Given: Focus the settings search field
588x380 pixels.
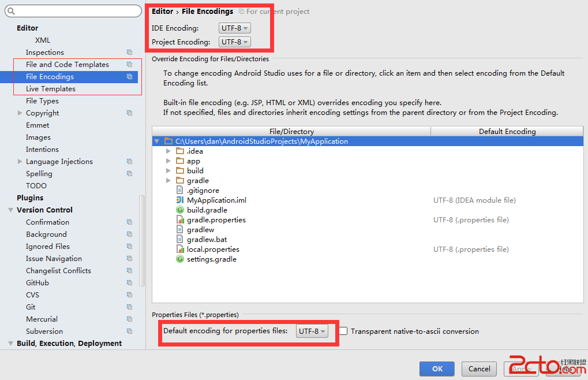Looking at the screenshot, I should point(73,11).
